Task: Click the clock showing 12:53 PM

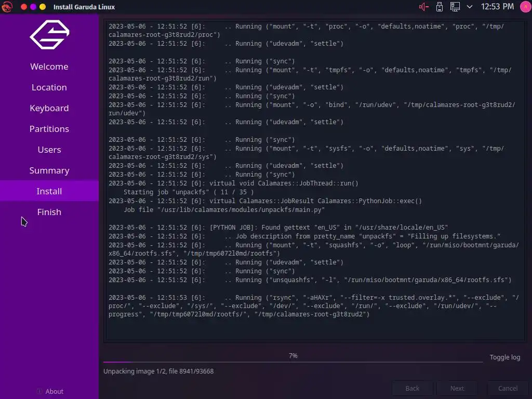Action: coord(497,7)
